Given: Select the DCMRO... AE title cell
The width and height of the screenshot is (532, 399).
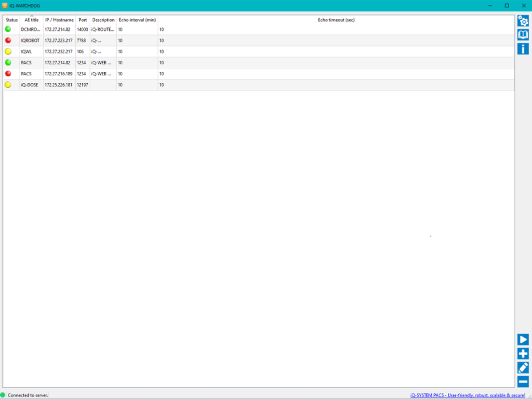Looking at the screenshot, I should click(x=31, y=29).
